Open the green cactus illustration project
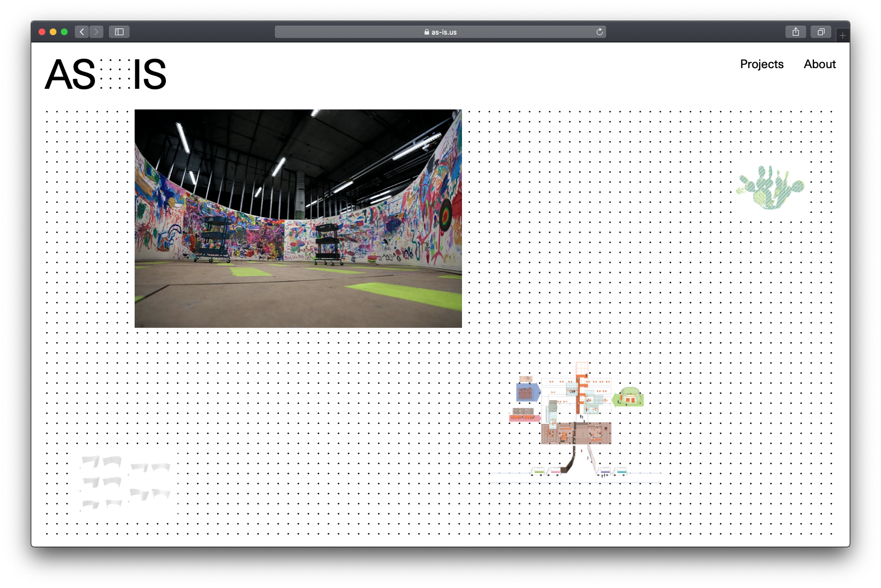Image resolution: width=881 pixels, height=588 pixels. pyautogui.click(x=770, y=187)
